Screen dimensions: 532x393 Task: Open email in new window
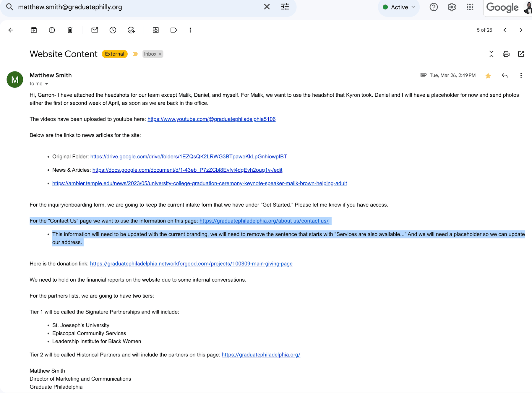(521, 54)
